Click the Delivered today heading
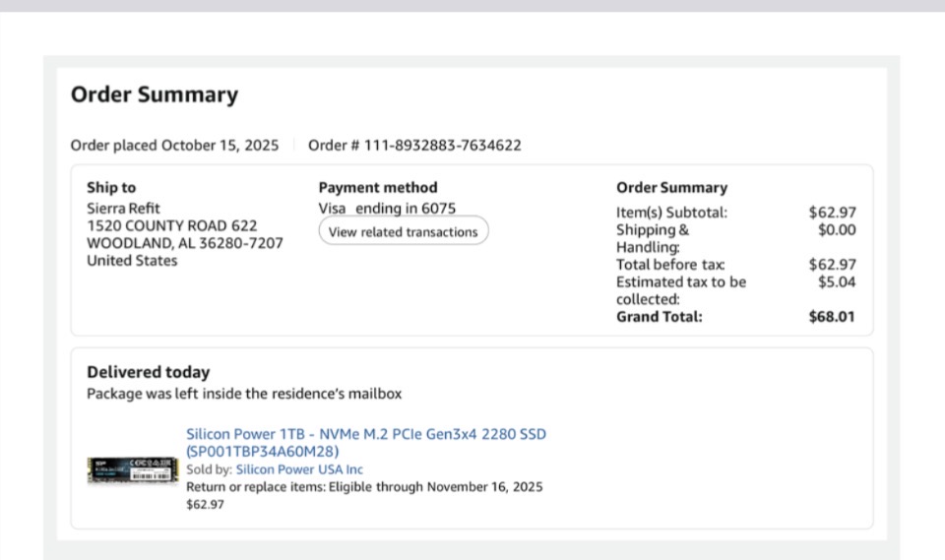 coord(148,372)
